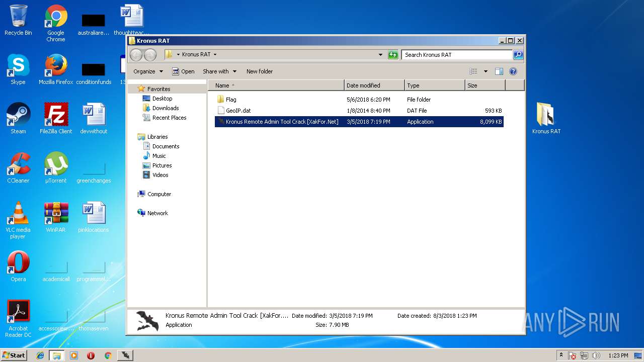Launch µTorrent from the desktop
Viewport: 644px width, 362px height.
click(x=56, y=168)
